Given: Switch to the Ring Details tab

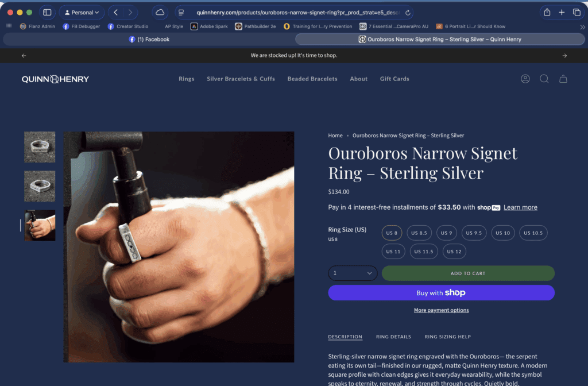Looking at the screenshot, I should tap(393, 337).
